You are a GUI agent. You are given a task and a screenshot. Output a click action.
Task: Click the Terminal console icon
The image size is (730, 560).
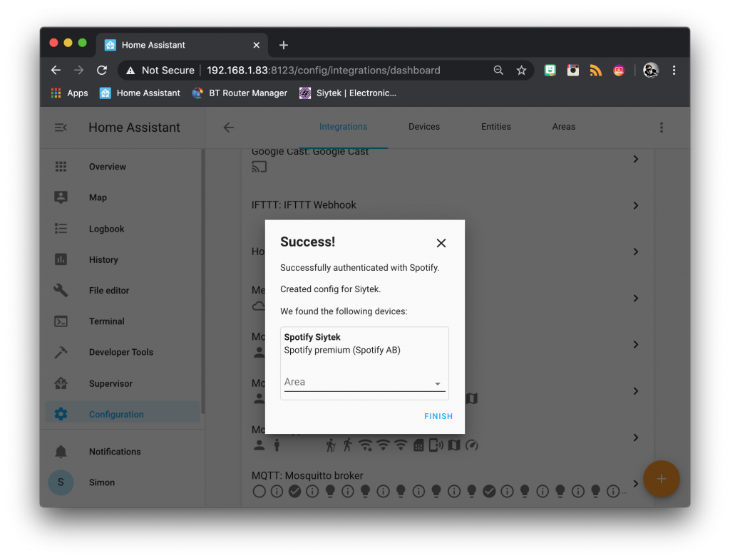(x=61, y=321)
